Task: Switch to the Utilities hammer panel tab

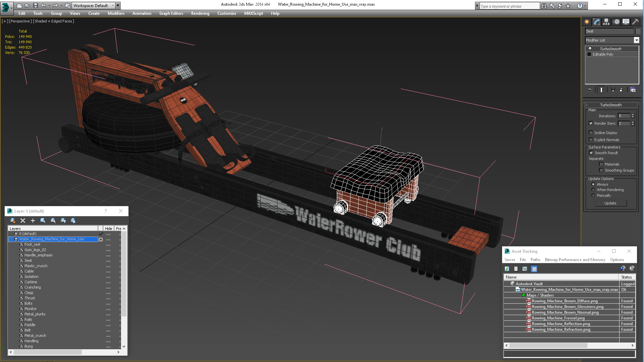Action: point(635,22)
